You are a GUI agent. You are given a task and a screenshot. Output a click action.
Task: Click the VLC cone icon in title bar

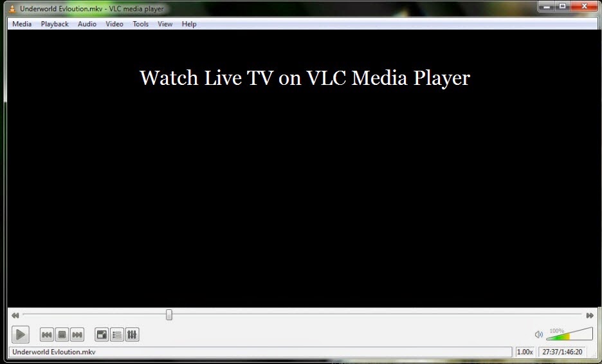point(12,8)
